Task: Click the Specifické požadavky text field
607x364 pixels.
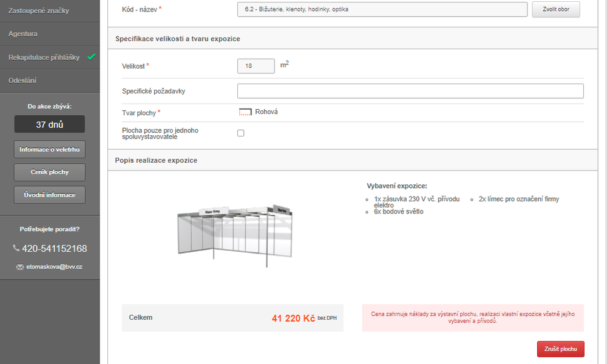Action: pos(410,91)
